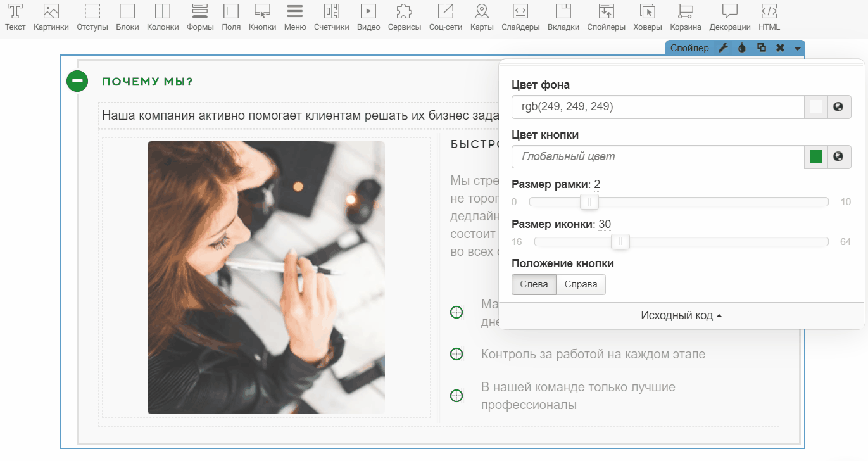Viewport: 868px width, 461px height.
Task: Open the Спойлер block dropdown arrow
Action: [x=797, y=48]
